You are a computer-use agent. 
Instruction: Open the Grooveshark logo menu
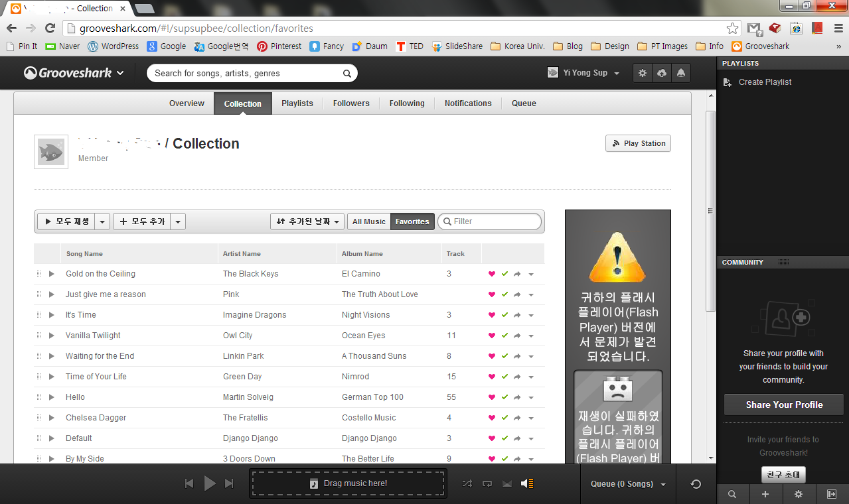point(74,73)
